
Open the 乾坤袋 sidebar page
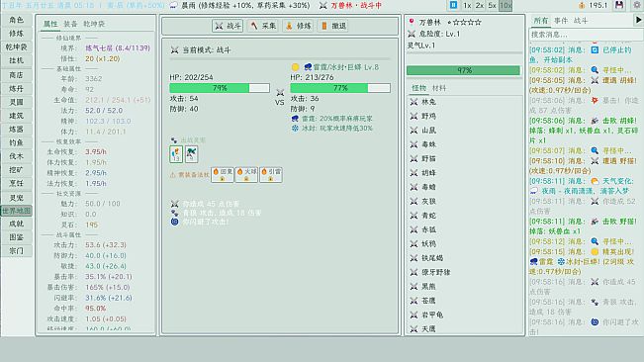tap(17, 47)
